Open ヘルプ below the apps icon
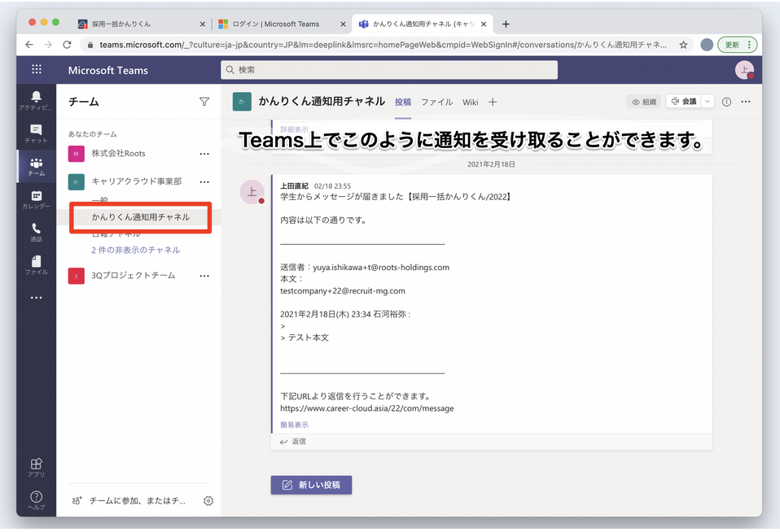Viewport: 780px width, 532px height. (x=36, y=497)
